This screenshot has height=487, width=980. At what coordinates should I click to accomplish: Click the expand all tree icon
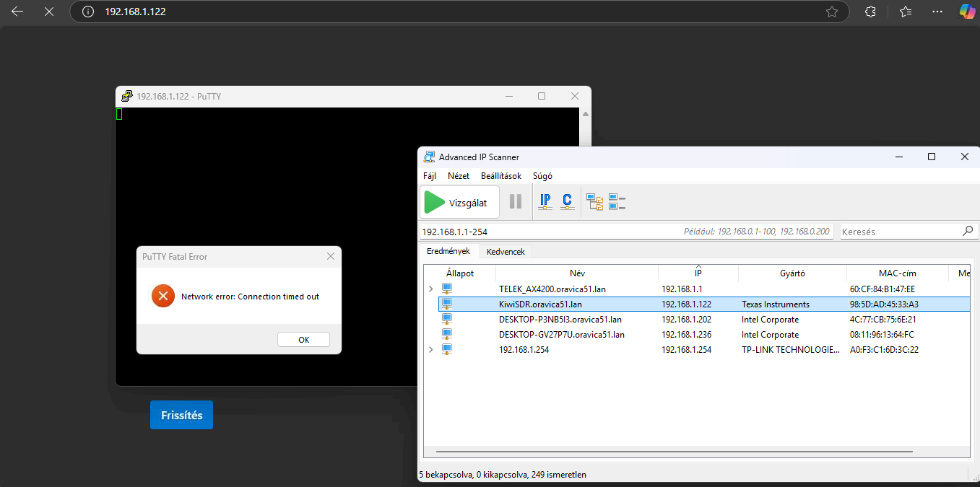pos(594,202)
